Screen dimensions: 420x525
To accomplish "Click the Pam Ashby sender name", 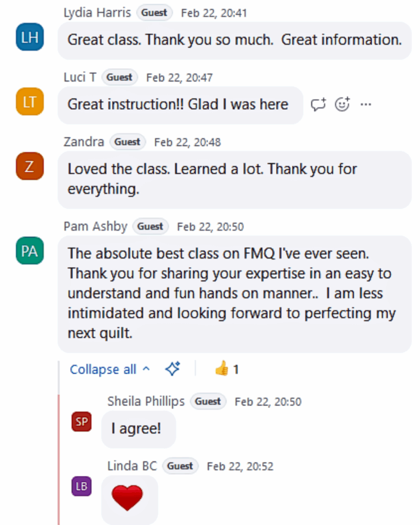I will point(95,226).
